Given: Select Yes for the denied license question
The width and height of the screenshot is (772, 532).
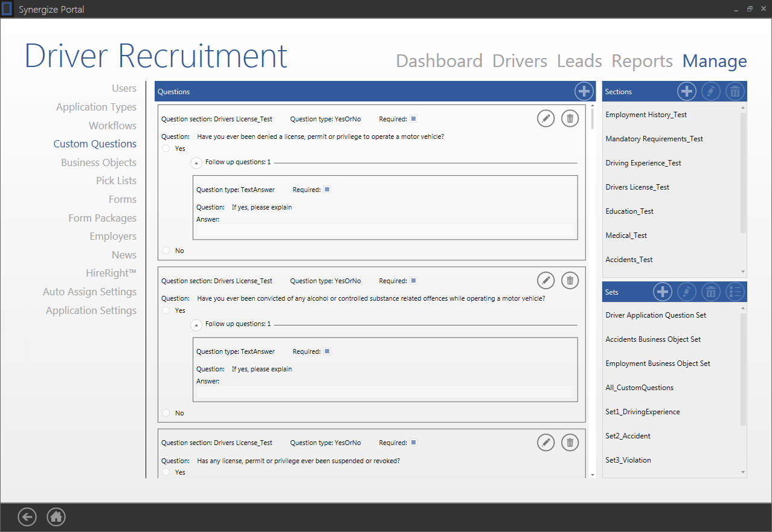Looking at the screenshot, I should pyautogui.click(x=166, y=149).
